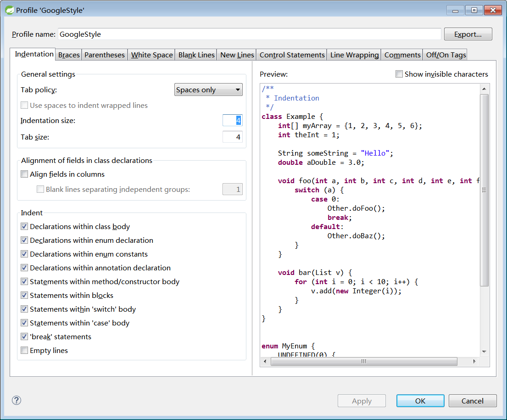The height and width of the screenshot is (420, 507).
Task: Click the preview scroll up arrow
Action: click(484, 89)
